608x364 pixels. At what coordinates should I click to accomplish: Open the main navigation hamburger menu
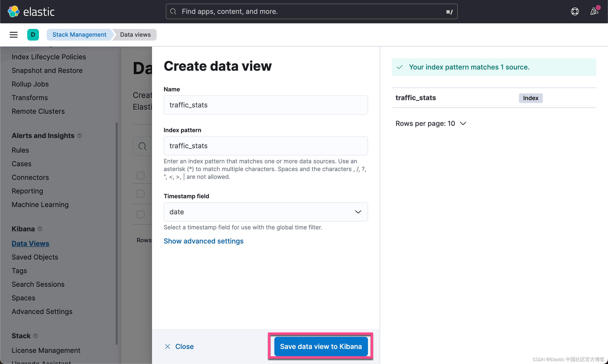[14, 35]
